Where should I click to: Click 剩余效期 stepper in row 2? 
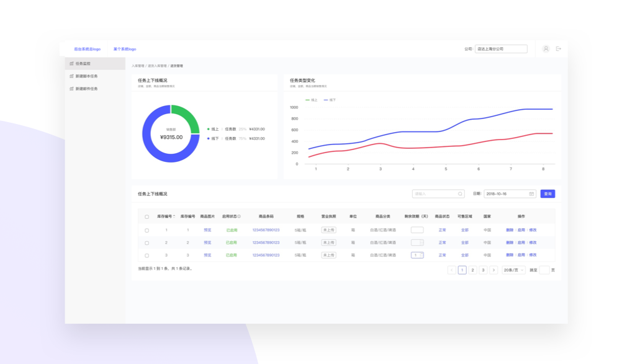click(x=422, y=242)
